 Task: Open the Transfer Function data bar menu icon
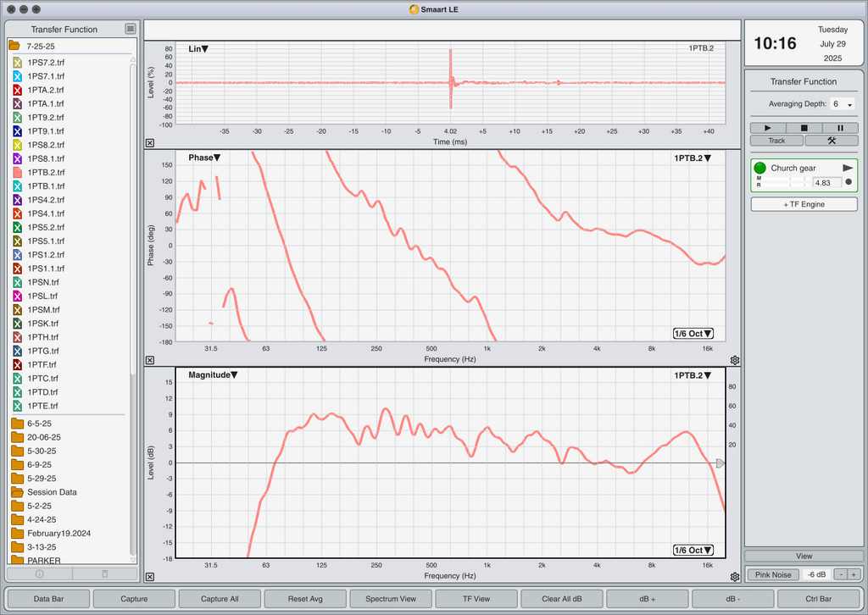point(130,29)
